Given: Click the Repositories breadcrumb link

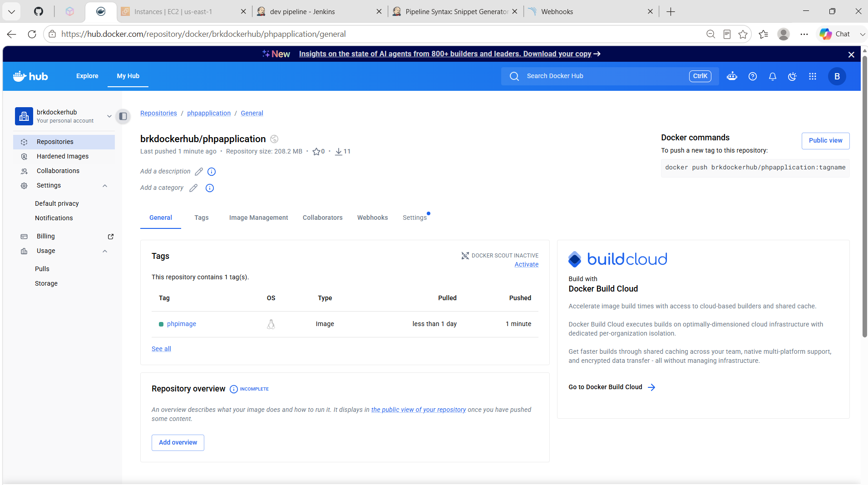Looking at the screenshot, I should pos(158,114).
